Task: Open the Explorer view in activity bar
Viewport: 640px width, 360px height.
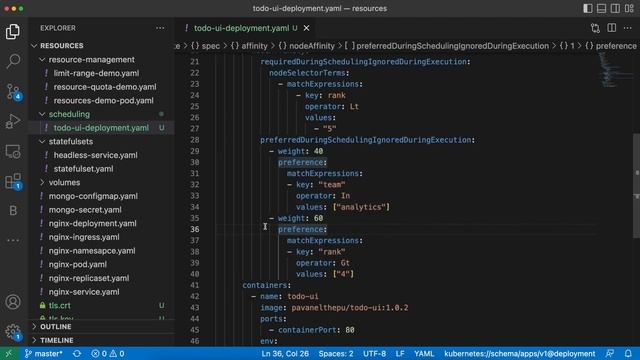Action: pyautogui.click(x=13, y=32)
